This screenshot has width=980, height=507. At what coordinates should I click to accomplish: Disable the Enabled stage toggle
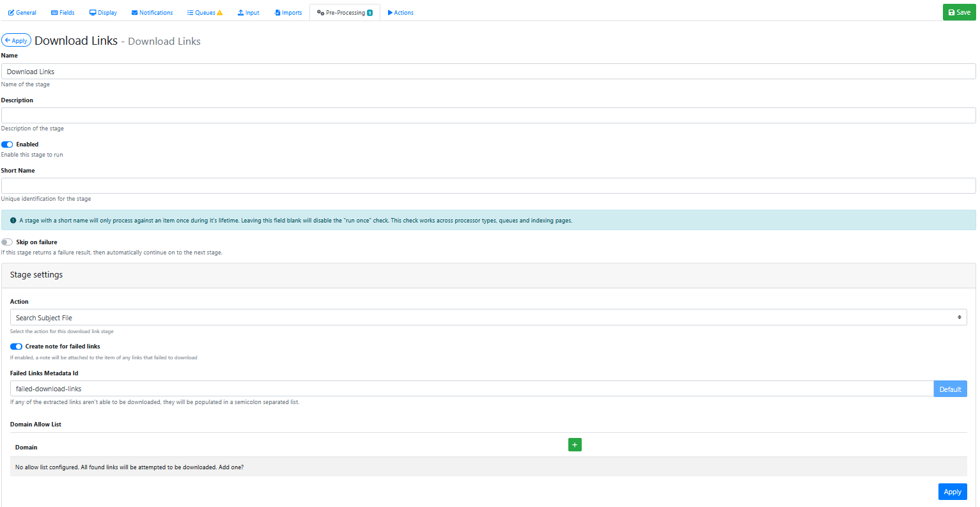point(7,144)
